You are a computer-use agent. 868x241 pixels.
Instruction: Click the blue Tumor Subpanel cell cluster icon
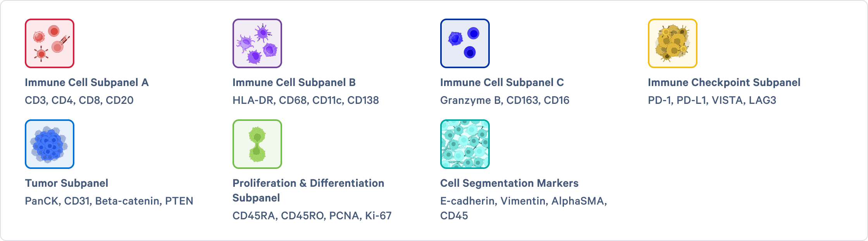[50, 144]
